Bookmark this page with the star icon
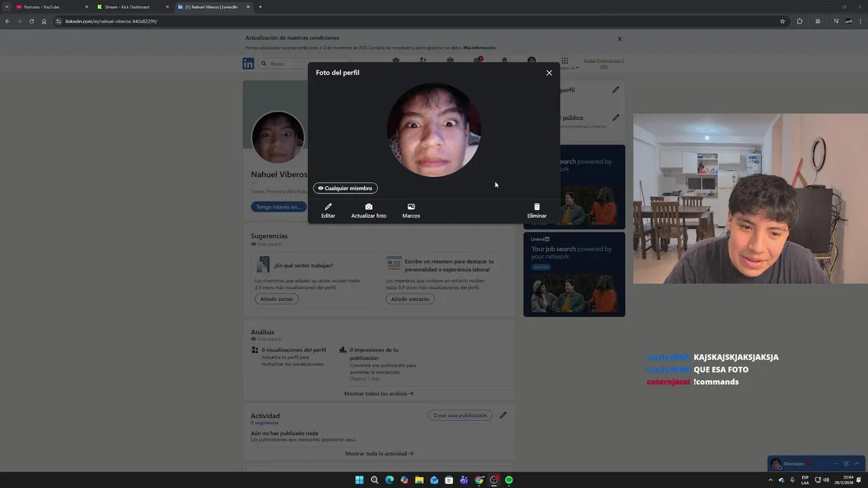The width and height of the screenshot is (868, 488). (783, 21)
